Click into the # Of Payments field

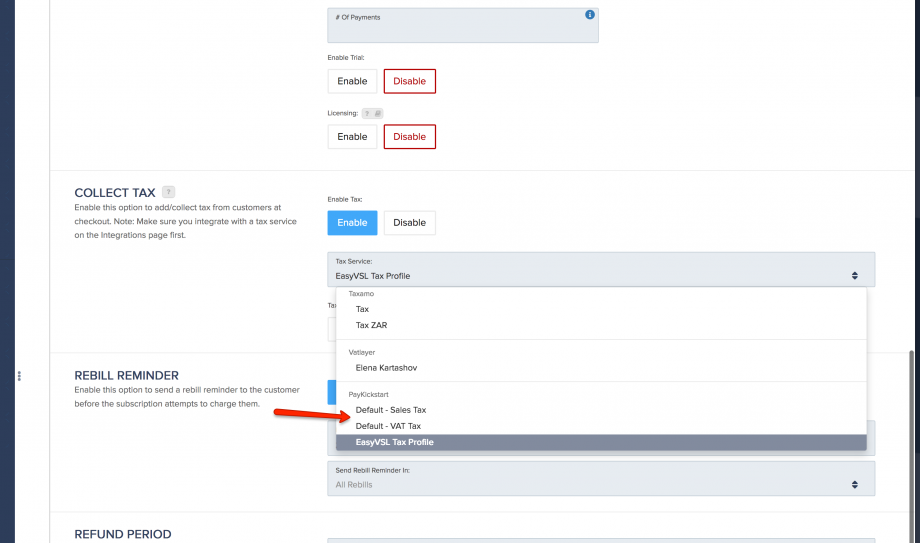460,30
